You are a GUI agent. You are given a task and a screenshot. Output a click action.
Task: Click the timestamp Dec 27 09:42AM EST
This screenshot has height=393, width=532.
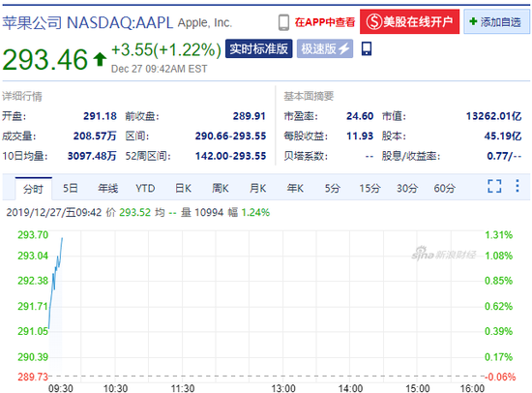(160, 69)
